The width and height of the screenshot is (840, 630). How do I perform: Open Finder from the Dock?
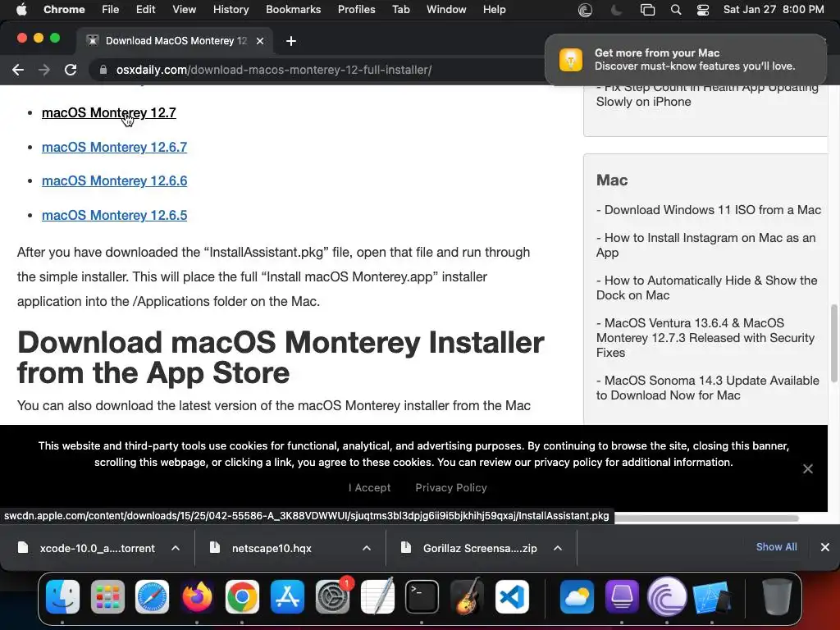[x=62, y=596]
